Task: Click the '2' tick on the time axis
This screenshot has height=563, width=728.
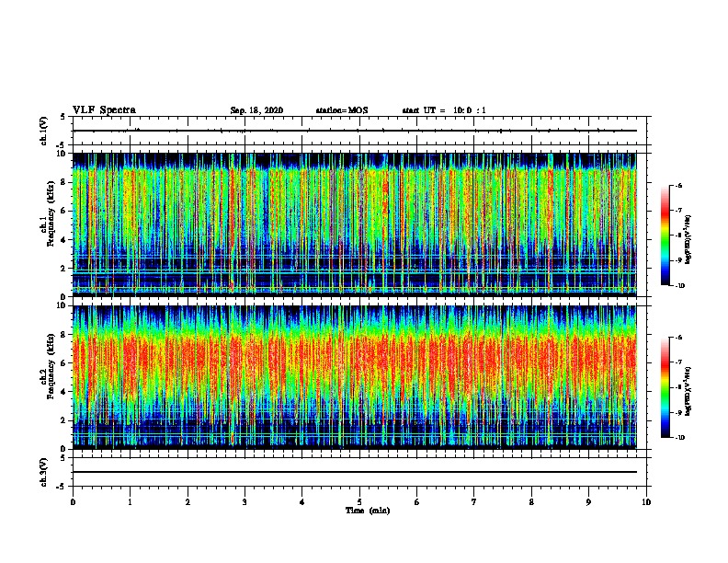Action: tap(188, 502)
